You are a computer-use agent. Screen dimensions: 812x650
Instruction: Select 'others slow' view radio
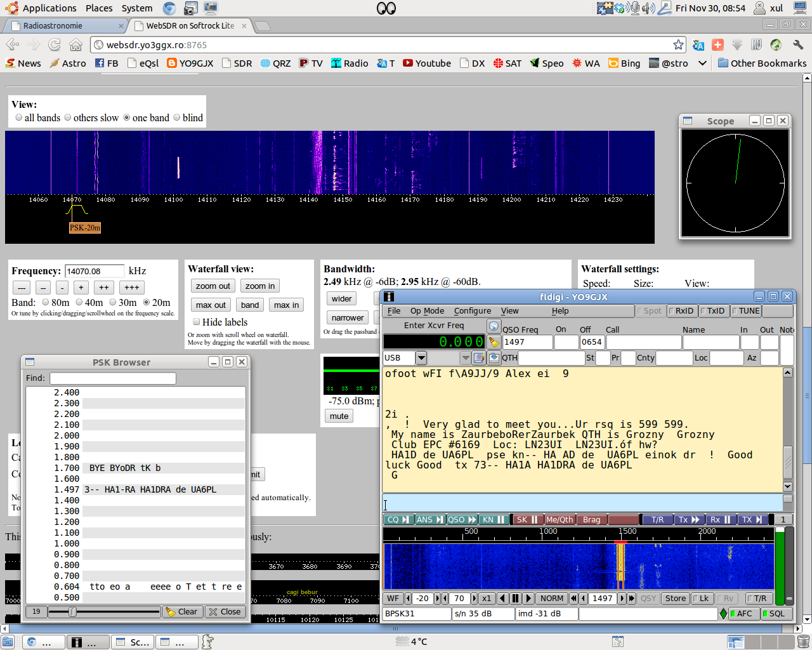68,117
